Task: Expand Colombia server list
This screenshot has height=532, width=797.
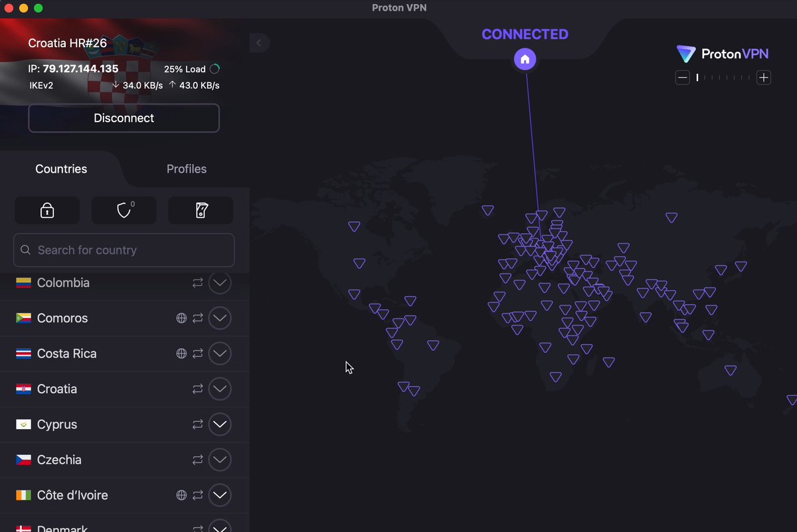Action: (220, 283)
